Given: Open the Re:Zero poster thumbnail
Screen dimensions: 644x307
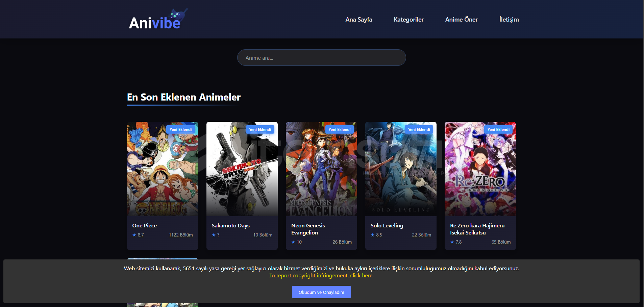Looking at the screenshot, I should (480, 169).
